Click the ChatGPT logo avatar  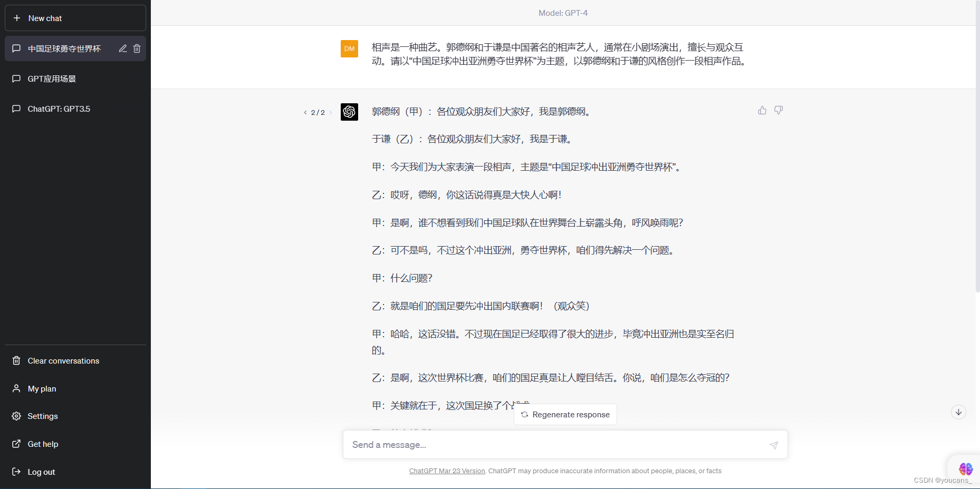pyautogui.click(x=349, y=112)
